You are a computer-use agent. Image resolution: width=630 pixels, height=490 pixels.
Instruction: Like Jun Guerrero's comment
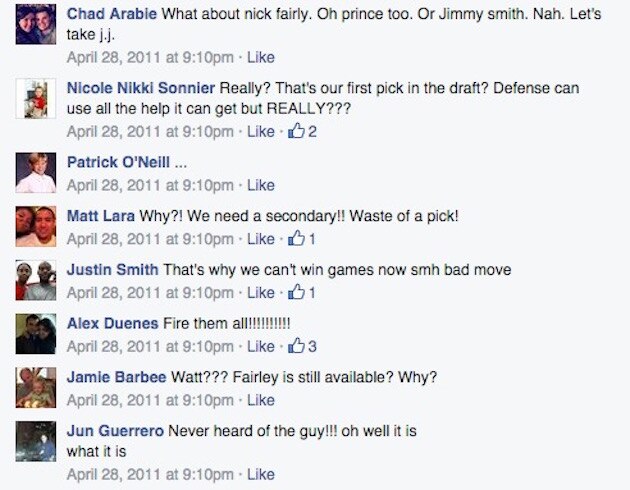(261, 474)
